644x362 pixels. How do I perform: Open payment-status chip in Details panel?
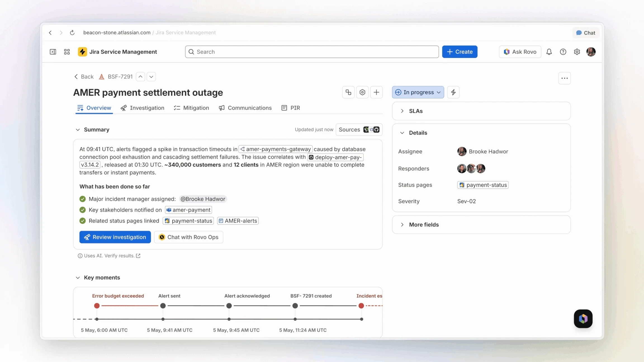pos(483,185)
